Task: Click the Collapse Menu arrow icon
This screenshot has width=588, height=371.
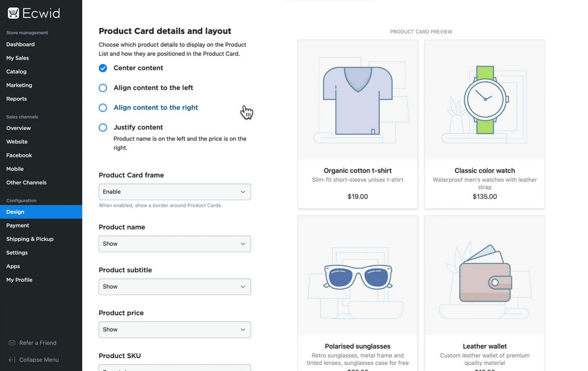Action: coord(12,360)
